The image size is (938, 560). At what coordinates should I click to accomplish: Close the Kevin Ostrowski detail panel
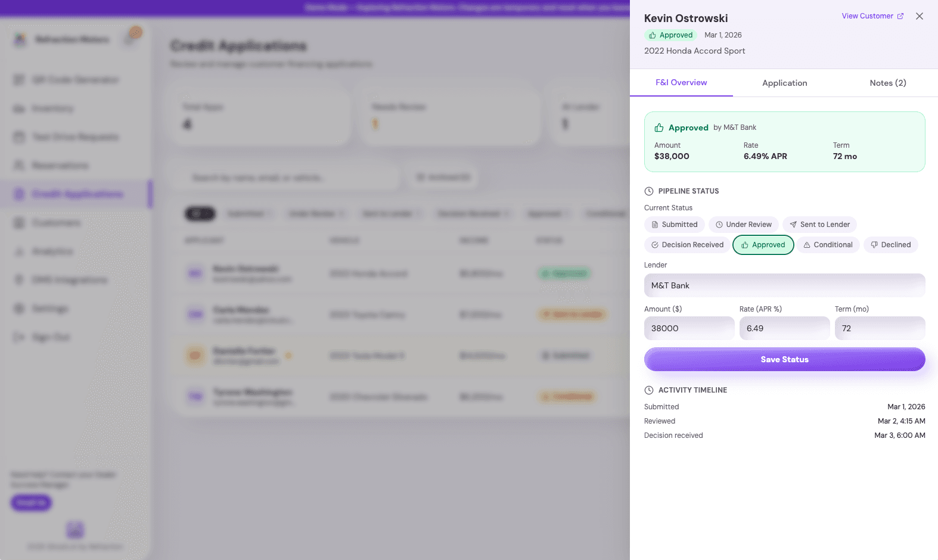(920, 16)
